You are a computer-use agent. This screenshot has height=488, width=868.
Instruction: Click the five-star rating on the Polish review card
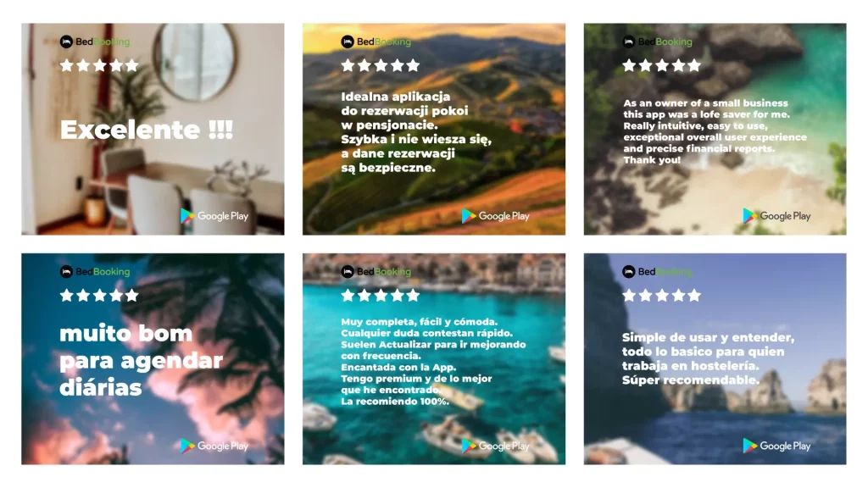pyautogui.click(x=381, y=66)
